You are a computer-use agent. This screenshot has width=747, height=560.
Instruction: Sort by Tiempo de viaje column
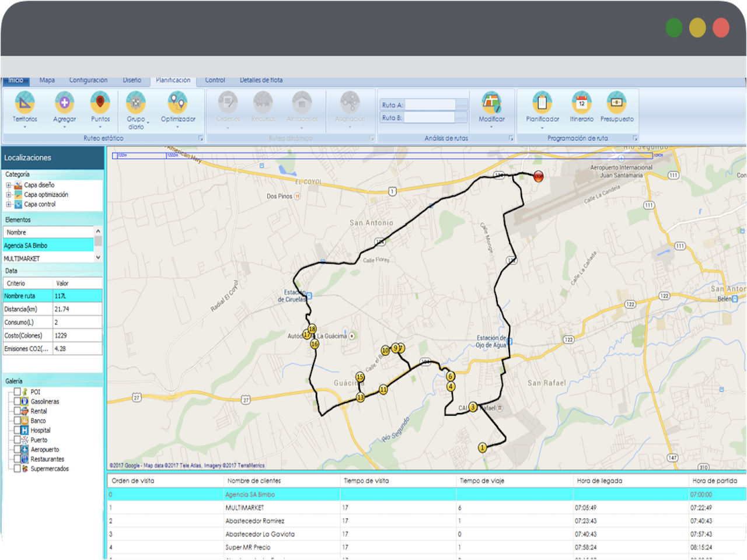(x=515, y=481)
